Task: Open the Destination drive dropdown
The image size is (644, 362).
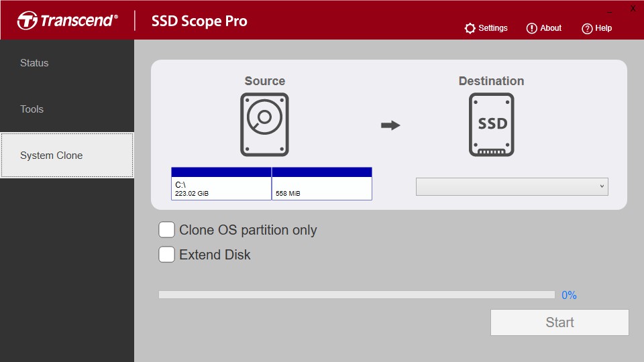Action: (x=512, y=187)
